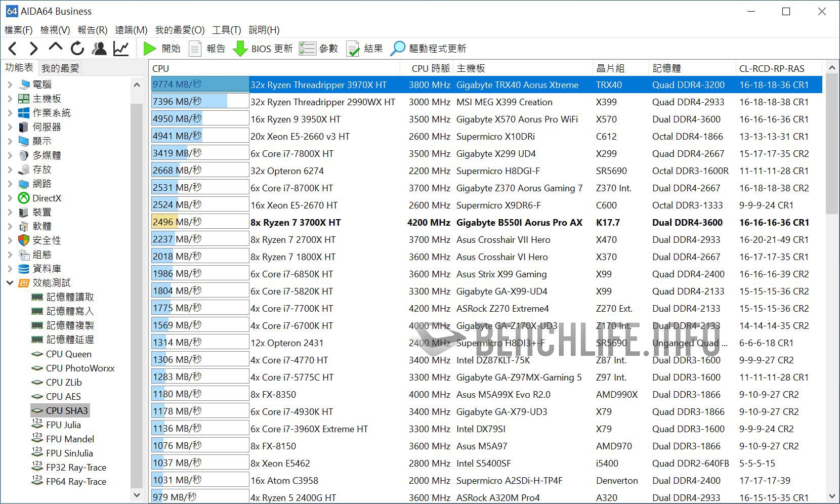This screenshot has height=504, width=840.
Task: Click results list scrollbar down arrow
Action: click(832, 496)
